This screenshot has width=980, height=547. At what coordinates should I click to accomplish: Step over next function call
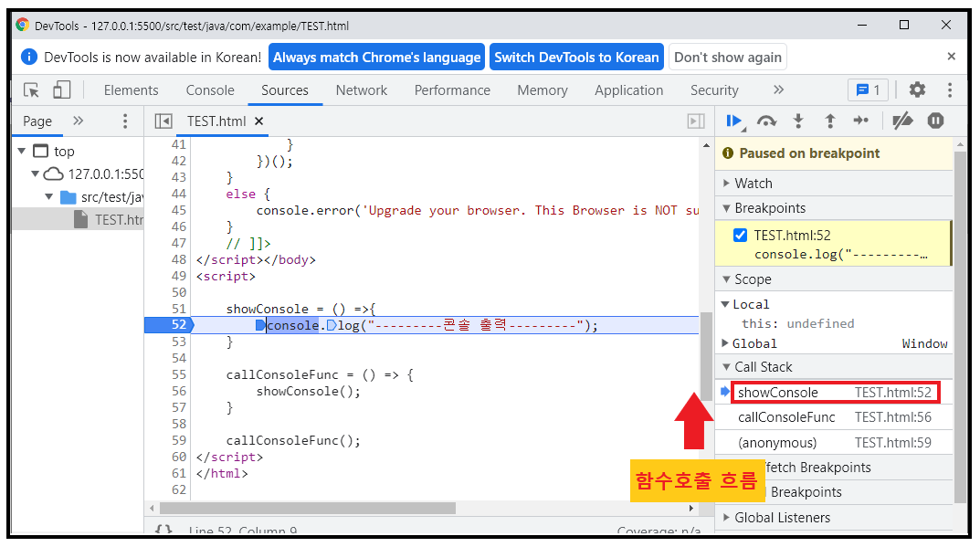(x=766, y=121)
